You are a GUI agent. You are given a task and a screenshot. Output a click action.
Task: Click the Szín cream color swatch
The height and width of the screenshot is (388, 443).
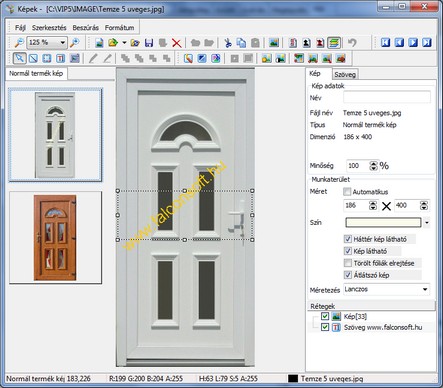[x=383, y=222]
